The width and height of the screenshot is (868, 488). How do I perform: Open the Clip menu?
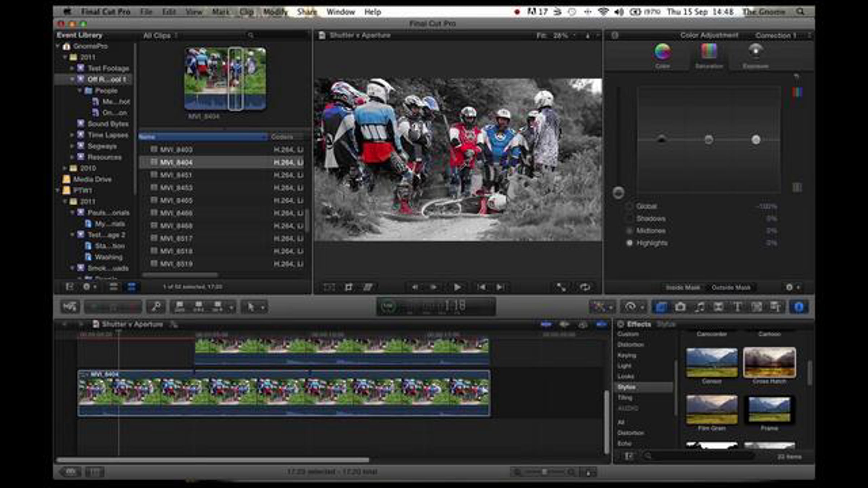[x=246, y=12]
